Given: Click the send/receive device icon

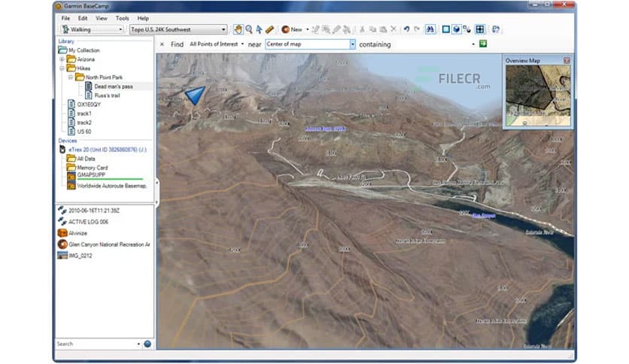Looking at the screenshot, I should (x=496, y=29).
